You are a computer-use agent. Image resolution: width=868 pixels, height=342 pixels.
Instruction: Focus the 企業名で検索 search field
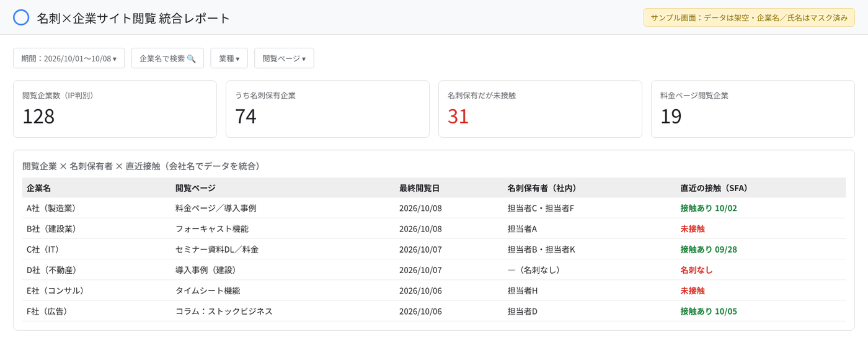167,58
